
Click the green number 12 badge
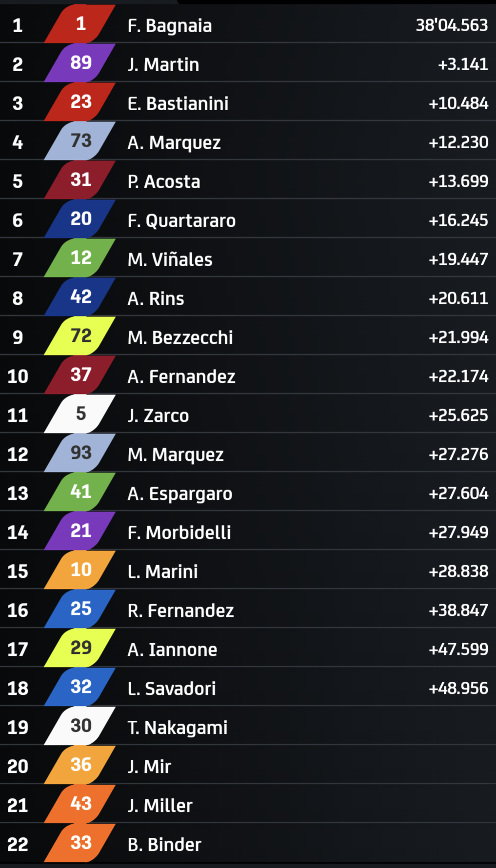[80, 258]
